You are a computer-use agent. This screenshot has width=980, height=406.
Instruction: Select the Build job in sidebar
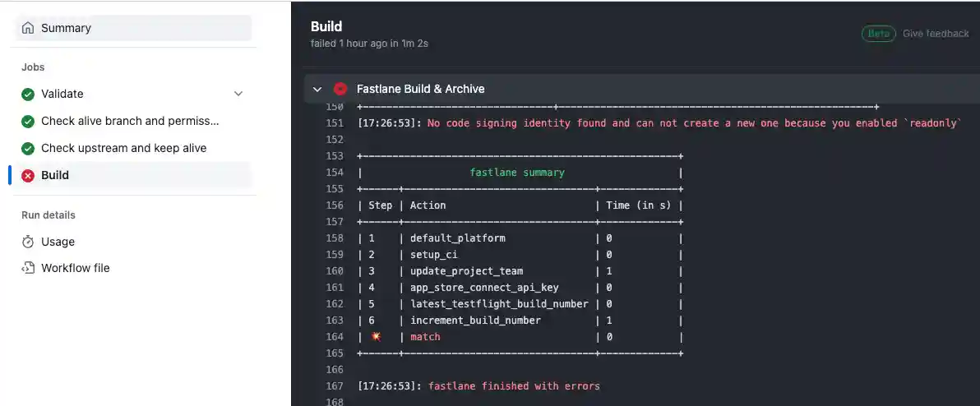pyautogui.click(x=55, y=175)
